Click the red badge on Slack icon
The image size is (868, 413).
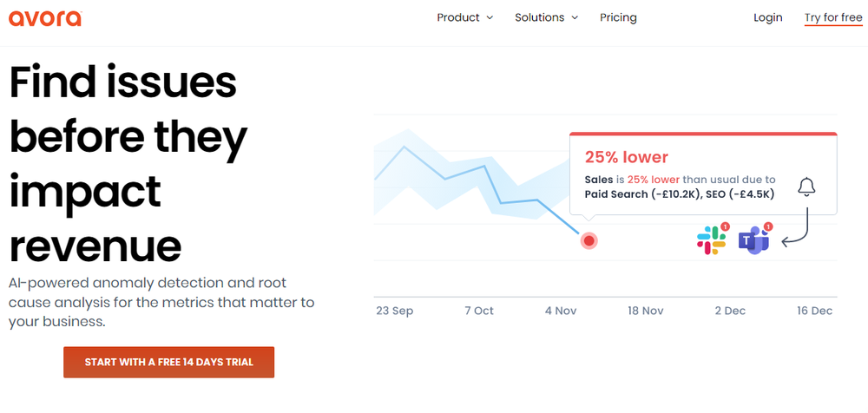pyautogui.click(x=725, y=226)
